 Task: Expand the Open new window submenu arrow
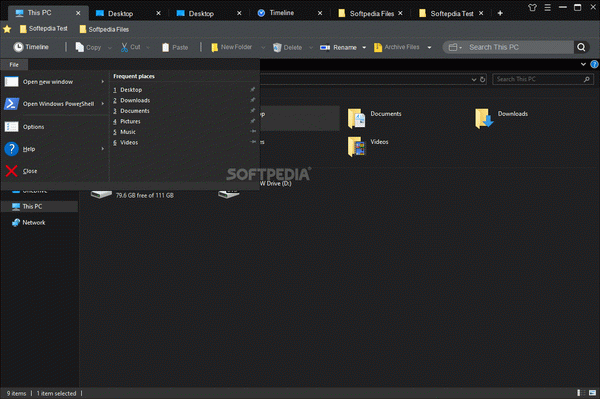(x=103, y=82)
